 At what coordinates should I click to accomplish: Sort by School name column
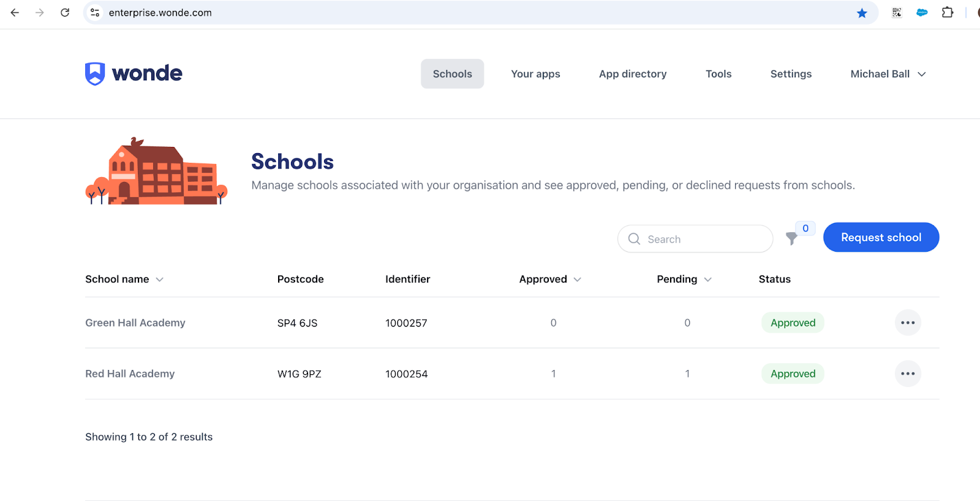click(x=124, y=279)
